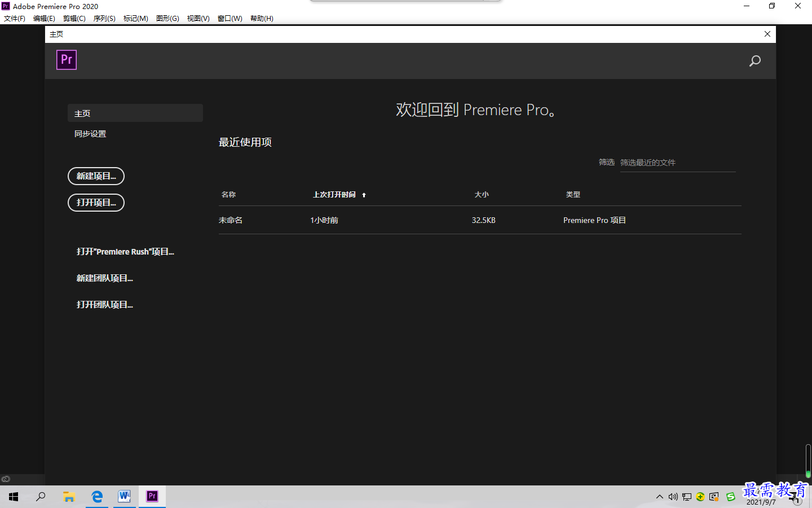812x508 pixels.
Task: Show hidden system tray icons chevron
Action: (659, 497)
